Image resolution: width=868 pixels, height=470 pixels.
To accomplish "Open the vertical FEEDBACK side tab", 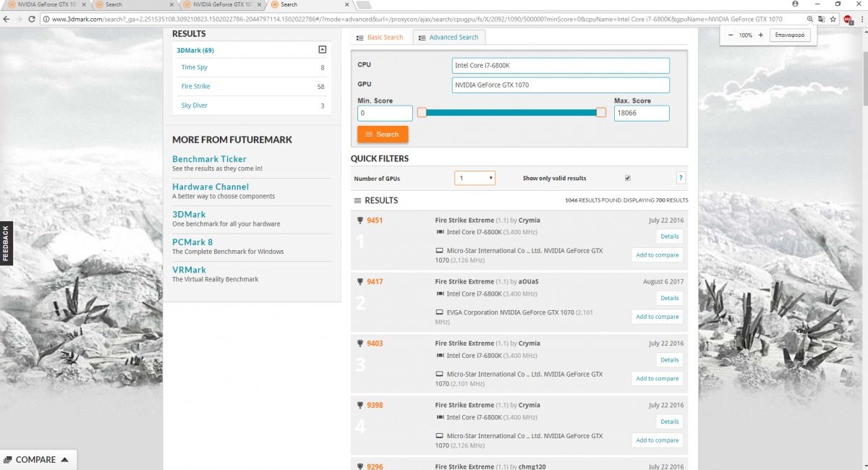I will 6,243.
